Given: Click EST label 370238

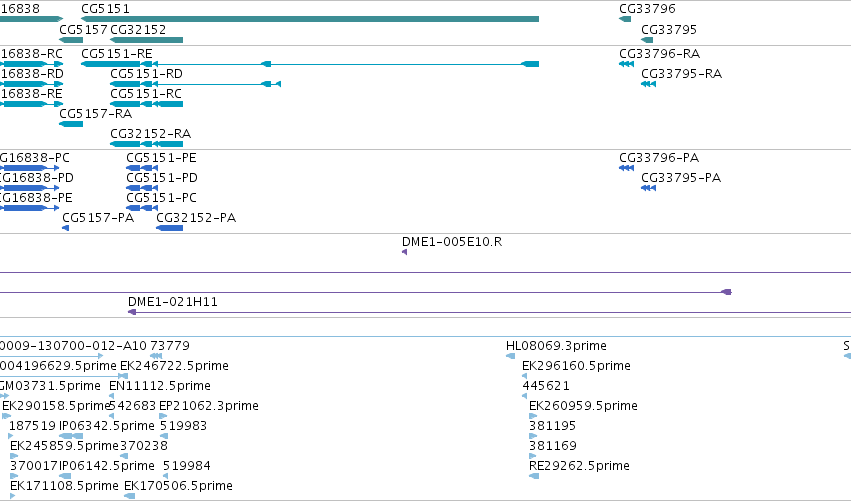Looking at the screenshot, I should pos(144,446).
